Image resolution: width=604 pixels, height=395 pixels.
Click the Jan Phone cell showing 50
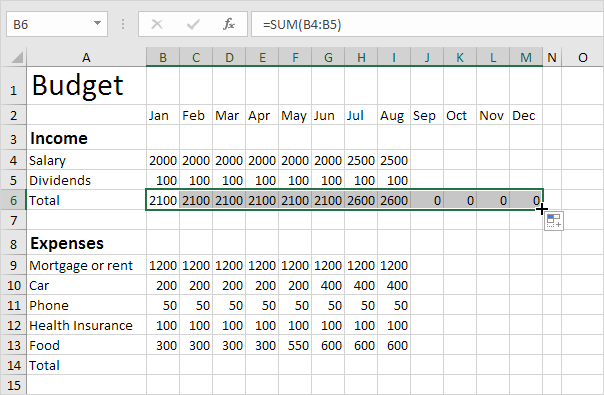tap(163, 305)
